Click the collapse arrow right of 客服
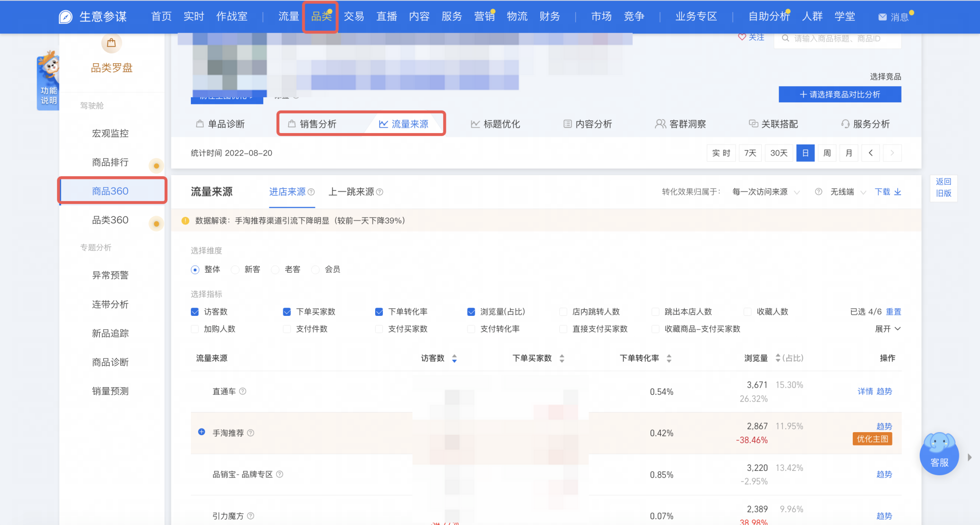The image size is (980, 525). click(x=969, y=457)
